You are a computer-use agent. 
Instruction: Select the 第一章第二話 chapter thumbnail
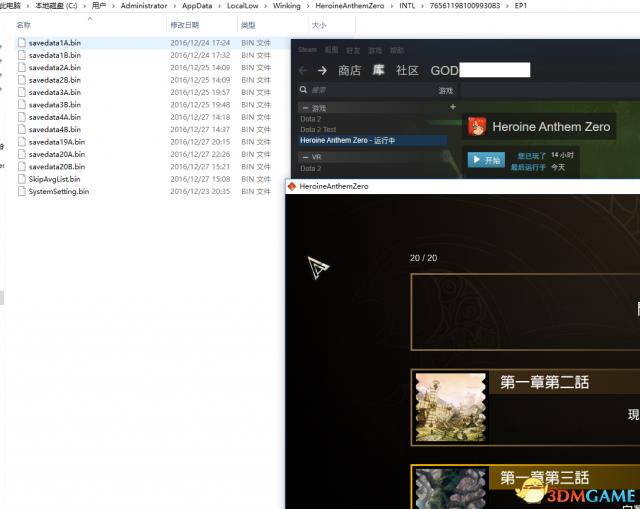click(450, 407)
